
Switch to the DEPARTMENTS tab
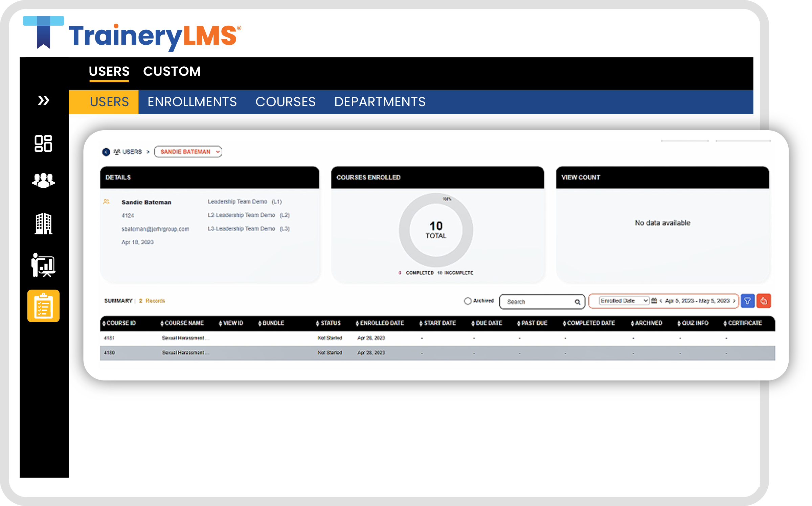(380, 102)
